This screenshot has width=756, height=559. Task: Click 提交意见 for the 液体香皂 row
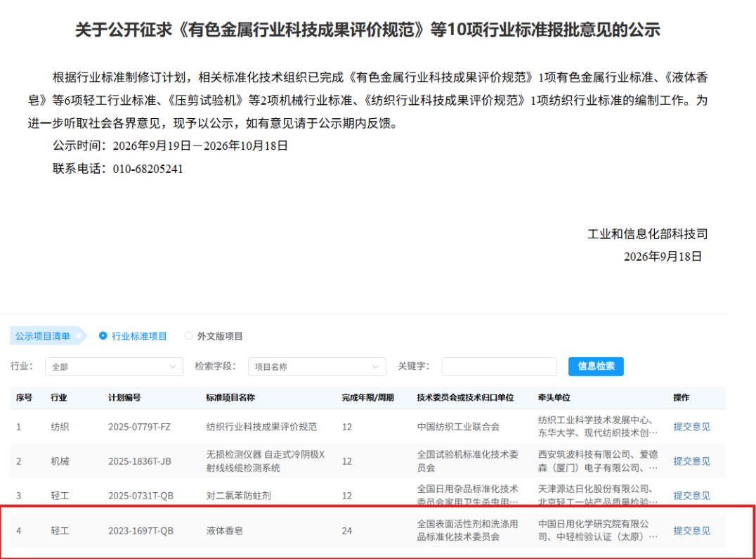(x=691, y=531)
